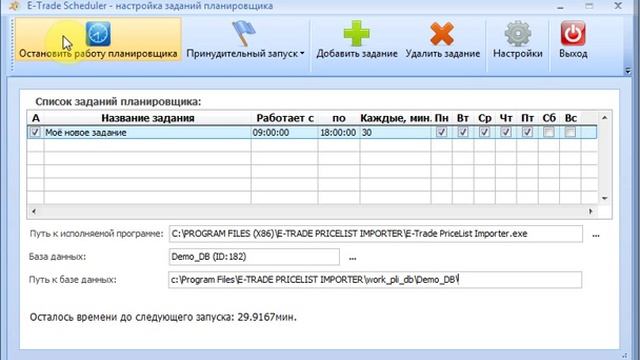The height and width of the screenshot is (360, 640).
Task: Click the executable program path field
Action: click(376, 234)
